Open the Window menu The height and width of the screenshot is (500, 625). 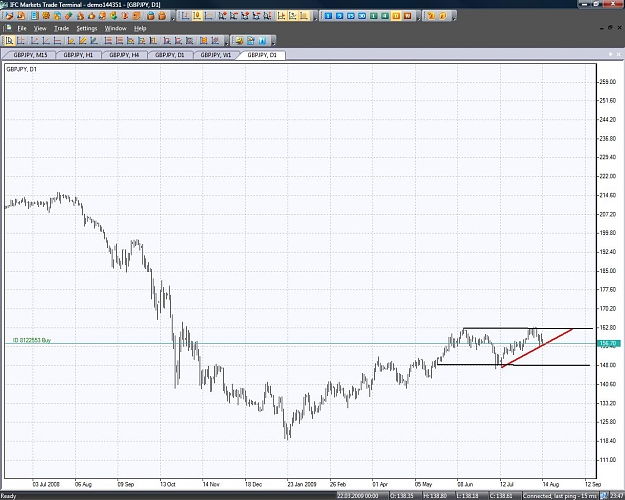(x=115, y=28)
